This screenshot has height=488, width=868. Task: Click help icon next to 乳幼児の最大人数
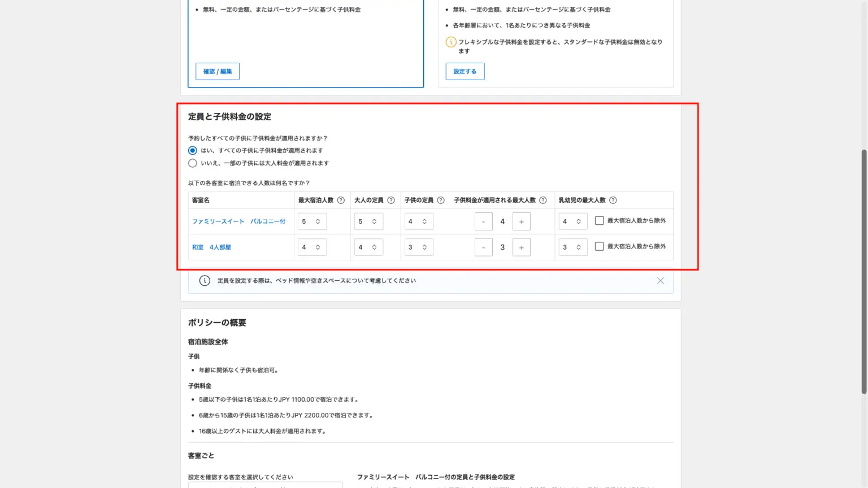tap(613, 200)
